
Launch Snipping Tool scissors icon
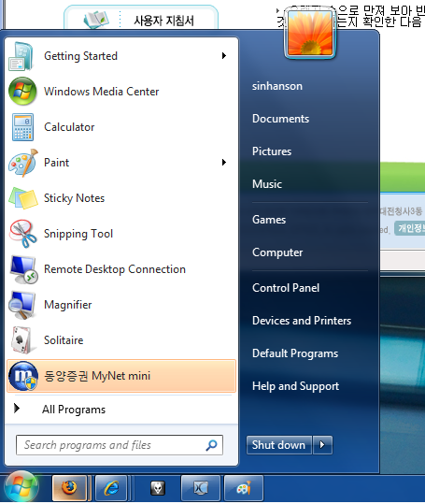tap(22, 234)
